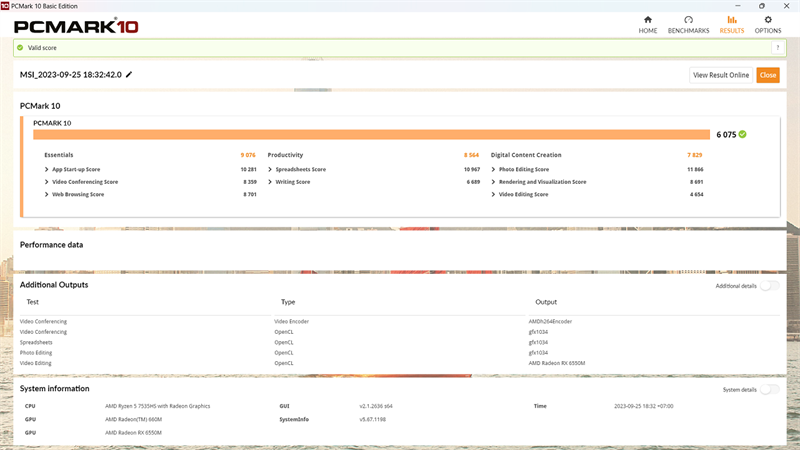Viewport: 800px width, 450px height.
Task: Enable the Additional details toggle
Action: [769, 286]
